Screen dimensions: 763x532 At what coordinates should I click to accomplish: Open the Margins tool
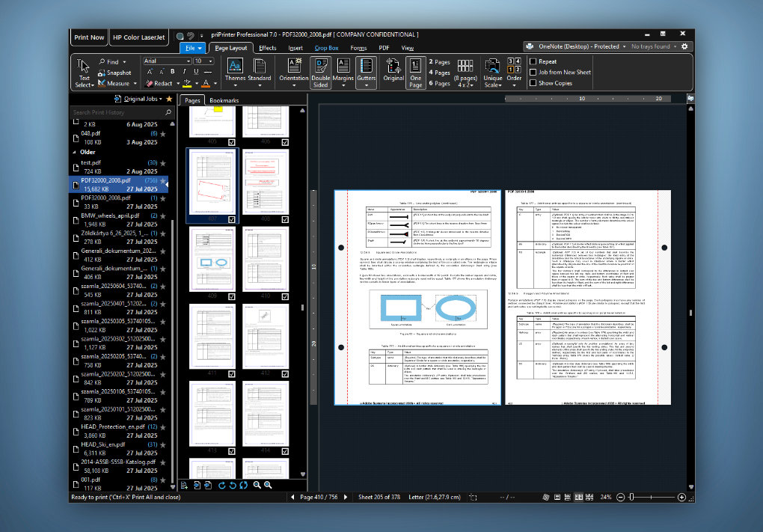pyautogui.click(x=343, y=72)
